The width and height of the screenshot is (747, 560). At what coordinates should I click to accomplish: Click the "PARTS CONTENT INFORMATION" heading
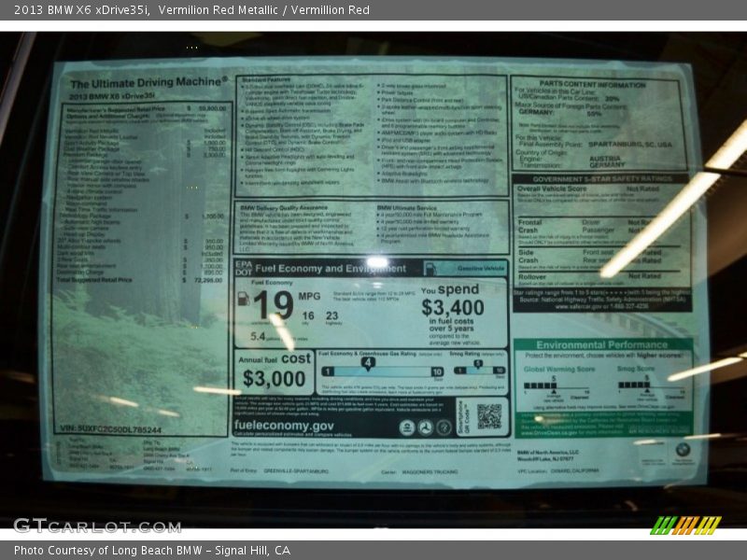[593, 84]
